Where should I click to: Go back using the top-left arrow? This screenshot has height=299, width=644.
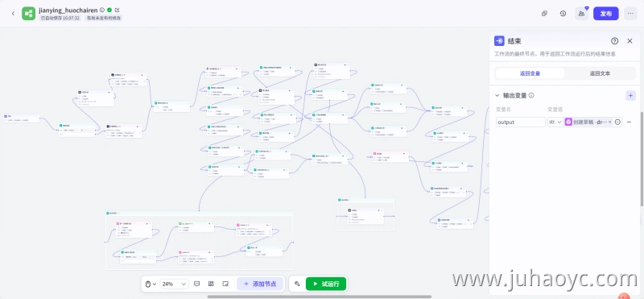(x=13, y=13)
